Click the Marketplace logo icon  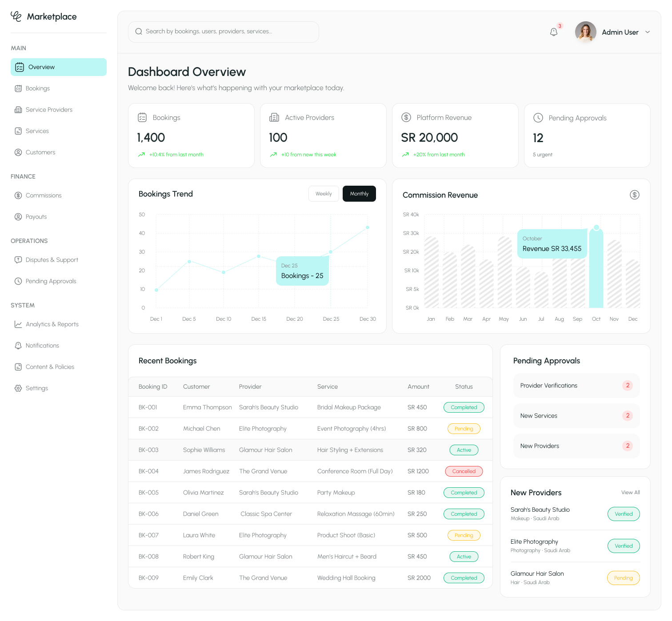16,16
